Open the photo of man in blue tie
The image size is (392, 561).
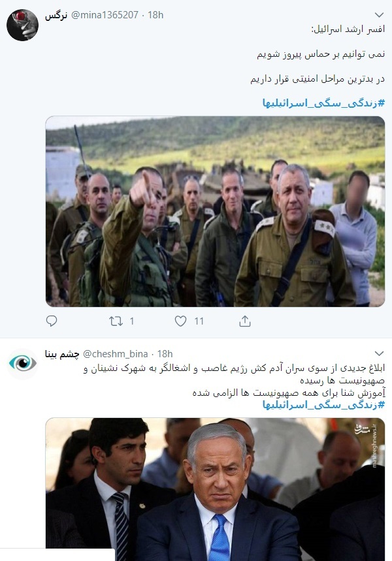point(215,489)
